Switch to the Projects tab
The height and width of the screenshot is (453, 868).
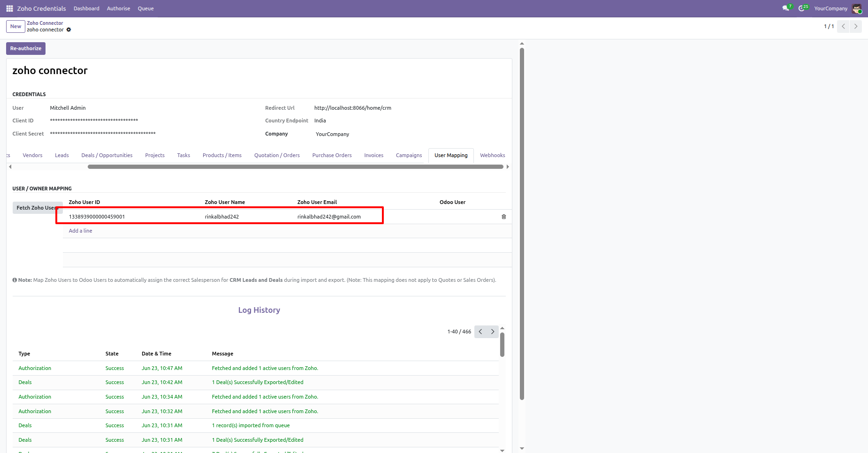[155, 155]
